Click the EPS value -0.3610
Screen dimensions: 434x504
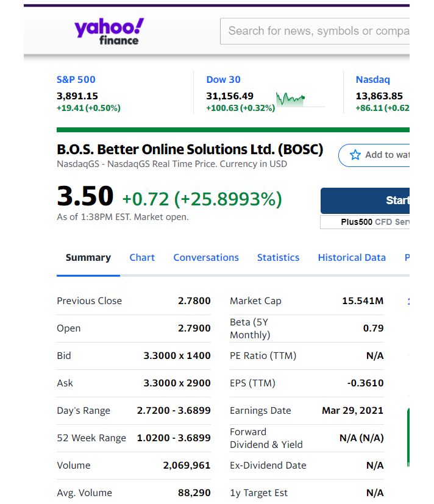tap(366, 383)
